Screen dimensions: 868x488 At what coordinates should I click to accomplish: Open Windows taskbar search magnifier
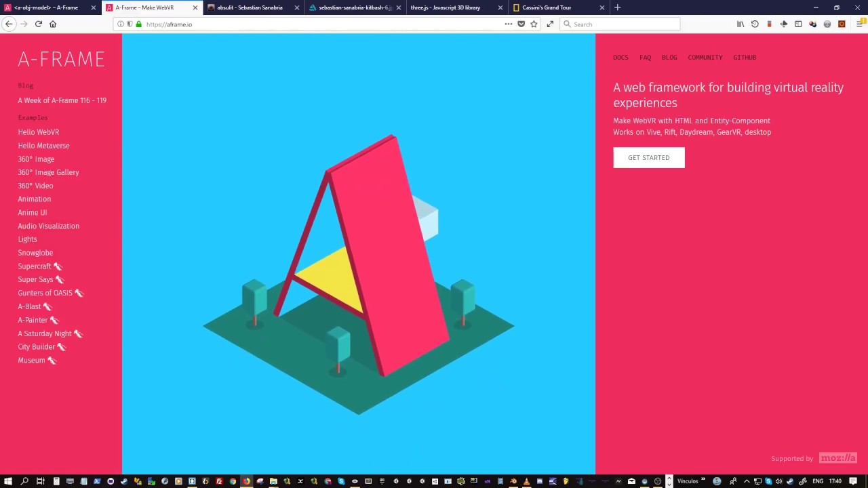(24, 481)
